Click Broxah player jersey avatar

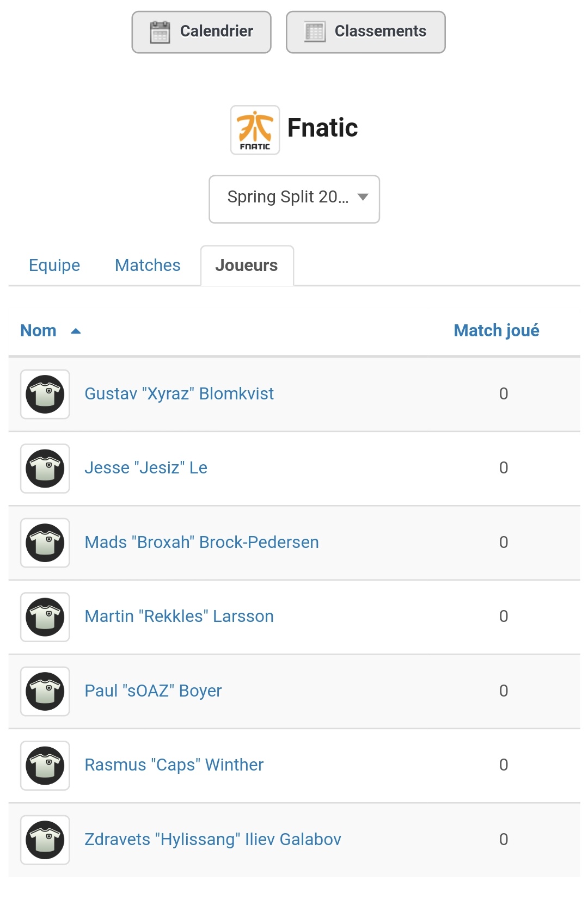point(45,543)
